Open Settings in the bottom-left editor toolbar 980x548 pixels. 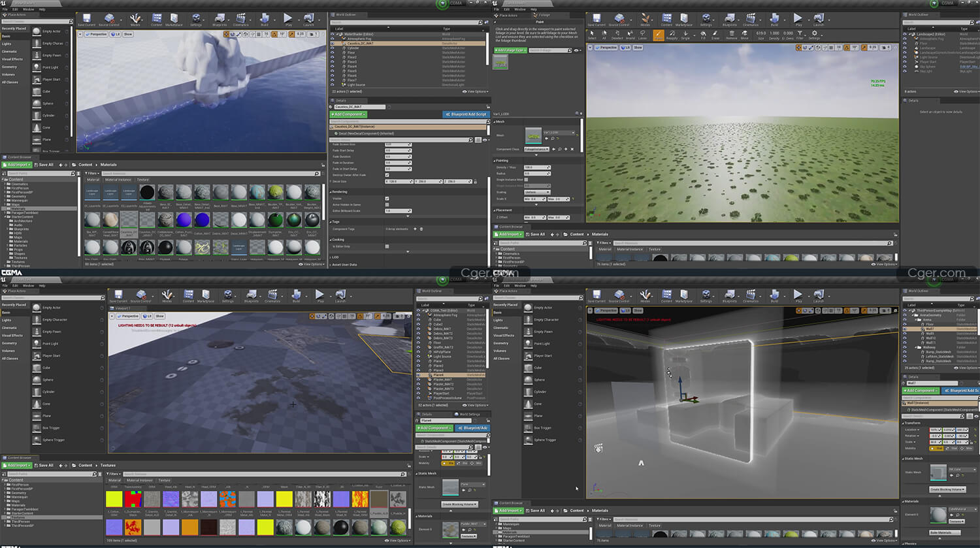227,296
